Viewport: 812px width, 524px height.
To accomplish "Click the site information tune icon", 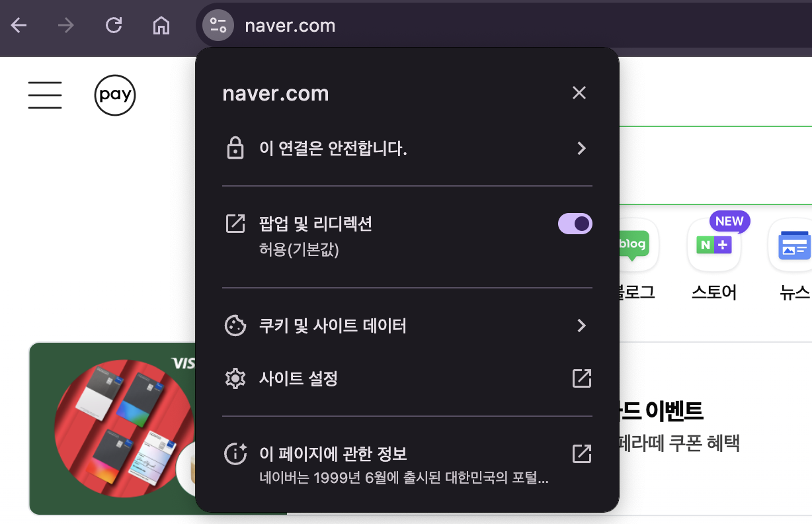I will pos(218,26).
